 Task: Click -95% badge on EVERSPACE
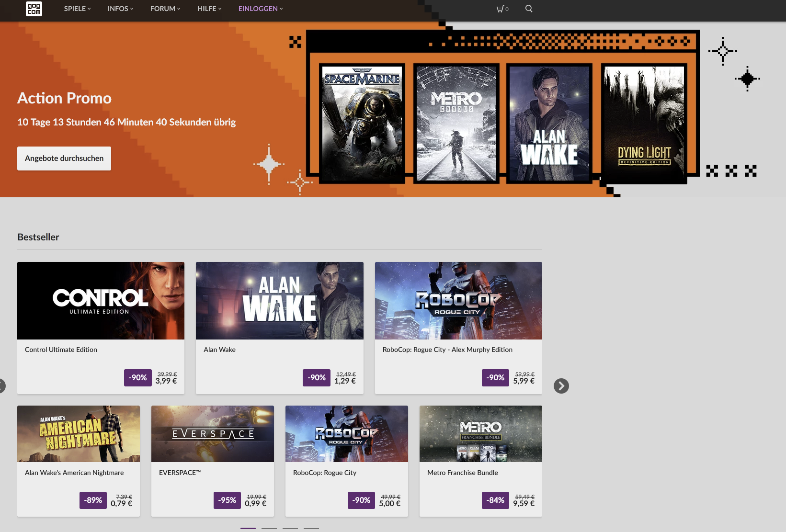228,500
